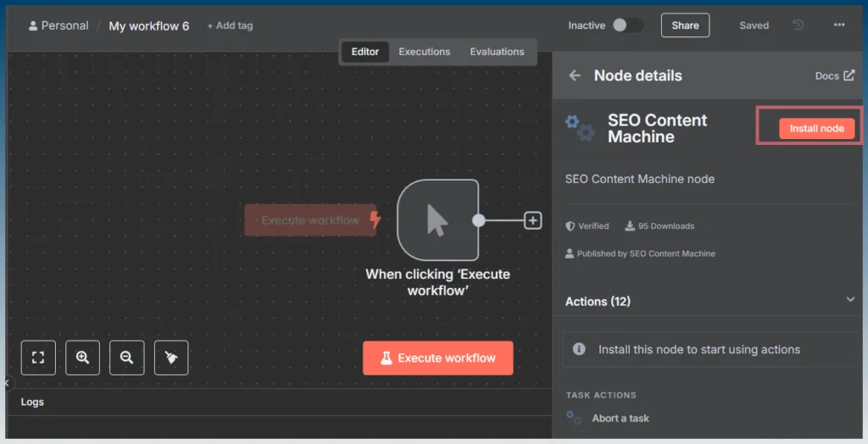Click the Install node button
The image size is (868, 444).
tap(816, 129)
